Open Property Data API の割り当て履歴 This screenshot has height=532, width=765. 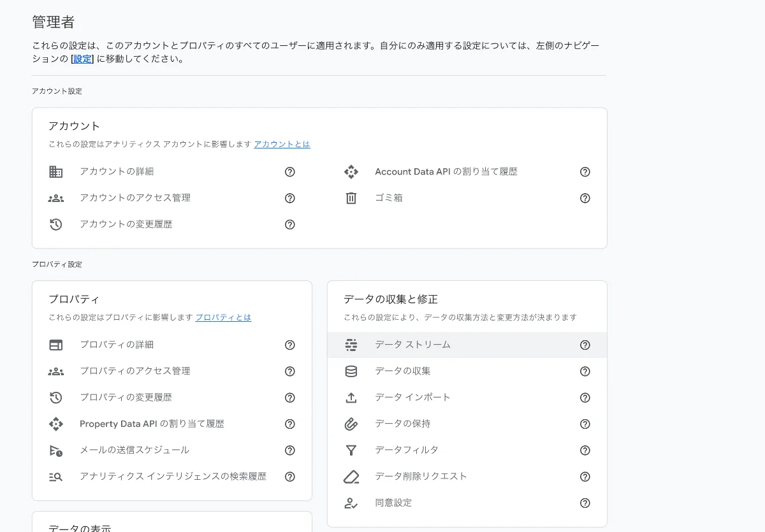[x=152, y=424]
